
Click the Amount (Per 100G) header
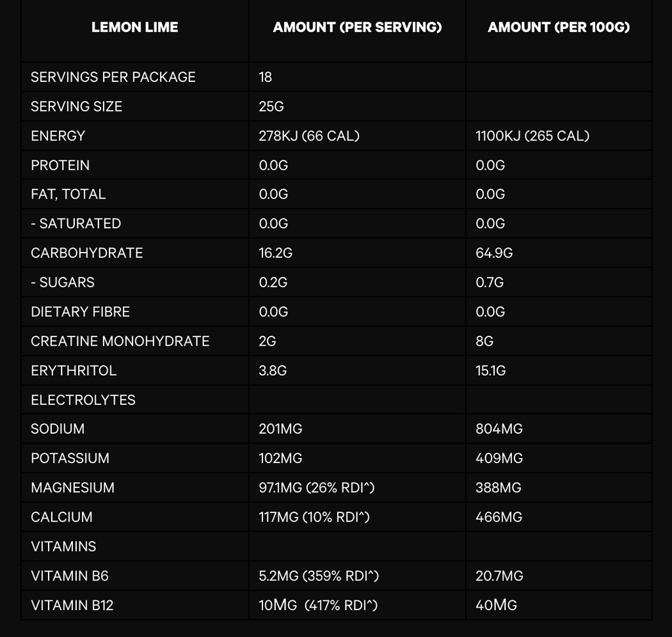click(558, 28)
